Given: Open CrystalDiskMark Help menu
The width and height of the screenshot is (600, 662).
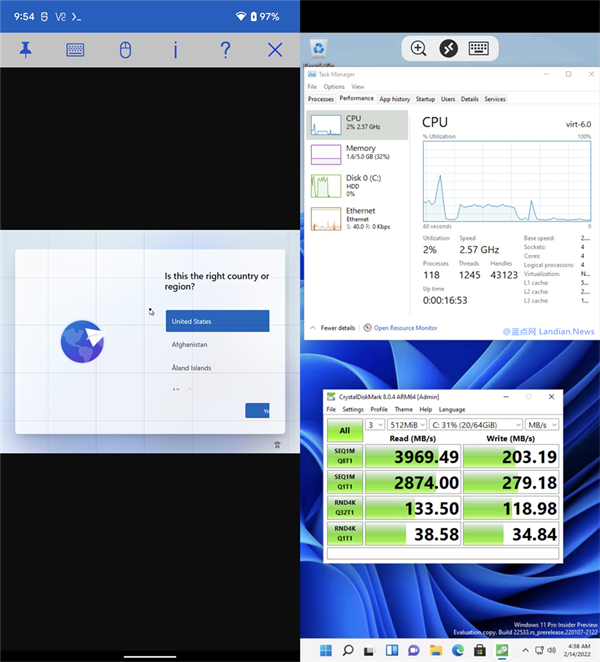Looking at the screenshot, I should coord(425,410).
